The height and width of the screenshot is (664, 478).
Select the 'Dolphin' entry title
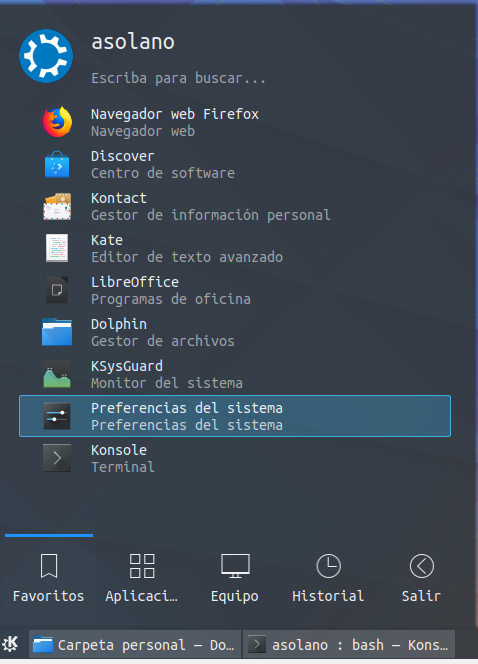[x=119, y=324]
